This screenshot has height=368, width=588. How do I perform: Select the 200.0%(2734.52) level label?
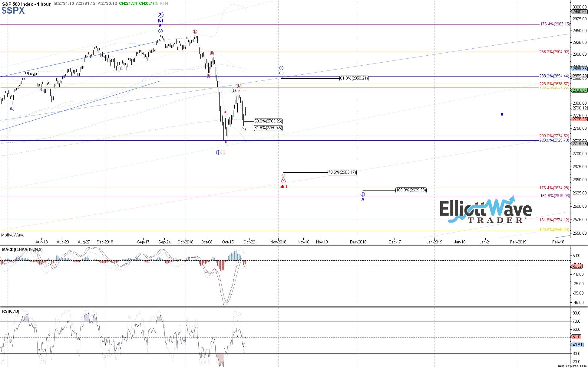coord(554,136)
